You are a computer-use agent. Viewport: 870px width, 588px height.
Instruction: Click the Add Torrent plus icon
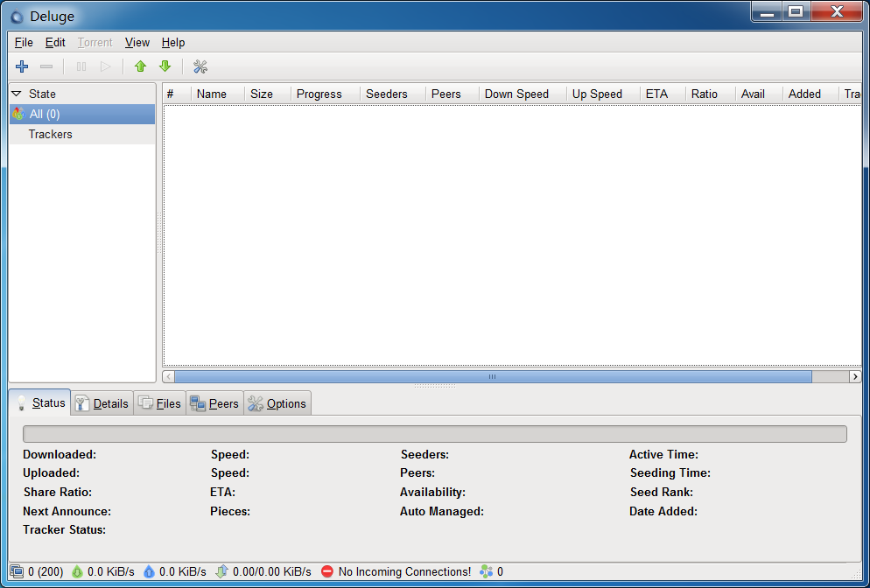(22, 66)
